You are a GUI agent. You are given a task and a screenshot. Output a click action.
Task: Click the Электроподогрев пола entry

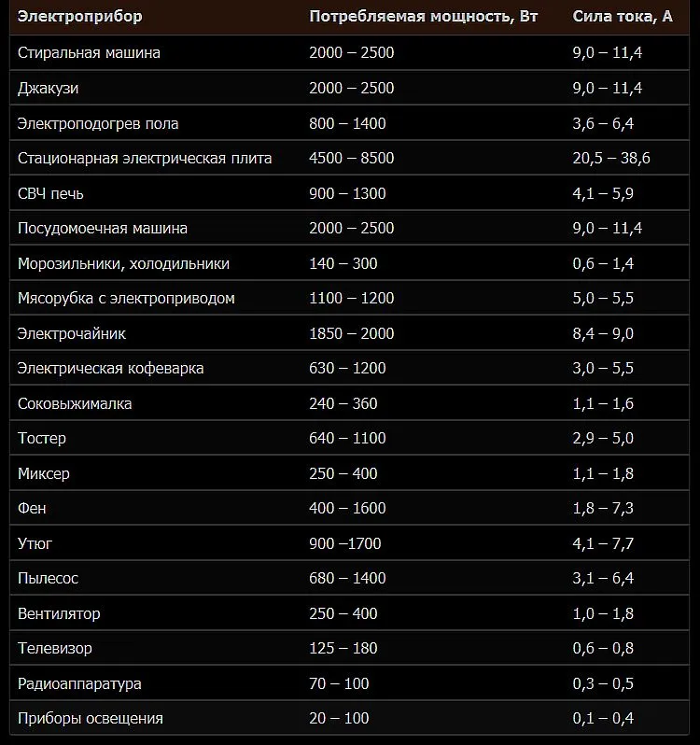point(98,123)
